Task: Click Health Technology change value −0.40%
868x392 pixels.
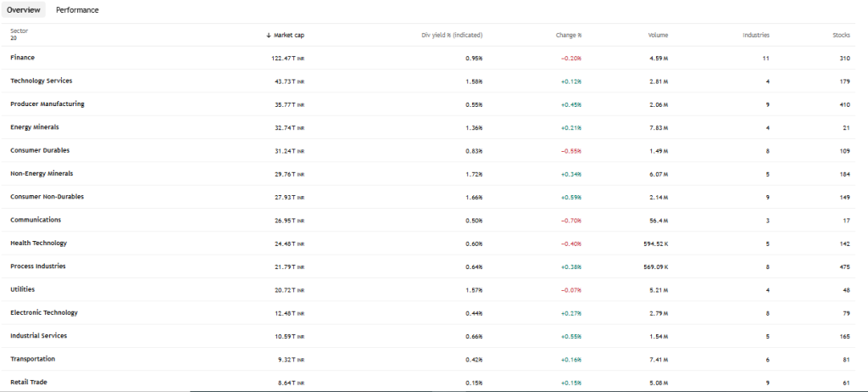Action: (x=570, y=244)
